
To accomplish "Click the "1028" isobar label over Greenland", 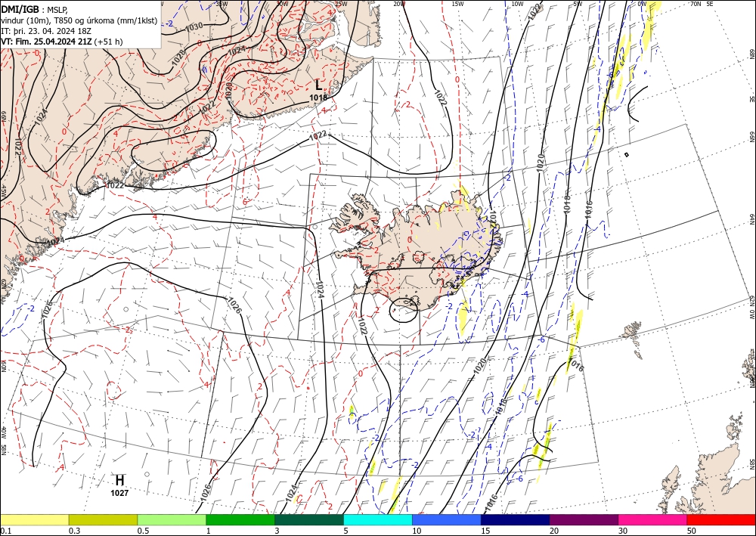I will coord(178,57).
